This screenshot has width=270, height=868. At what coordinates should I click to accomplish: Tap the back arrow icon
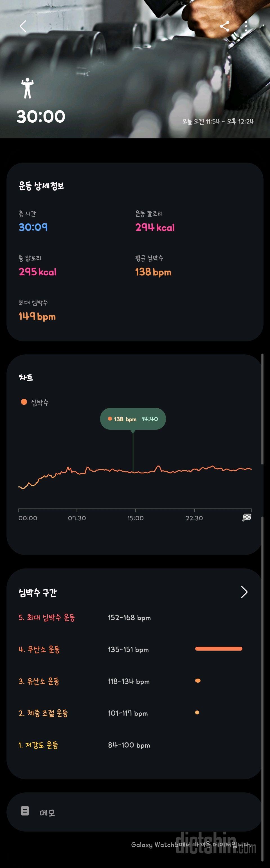(x=23, y=26)
